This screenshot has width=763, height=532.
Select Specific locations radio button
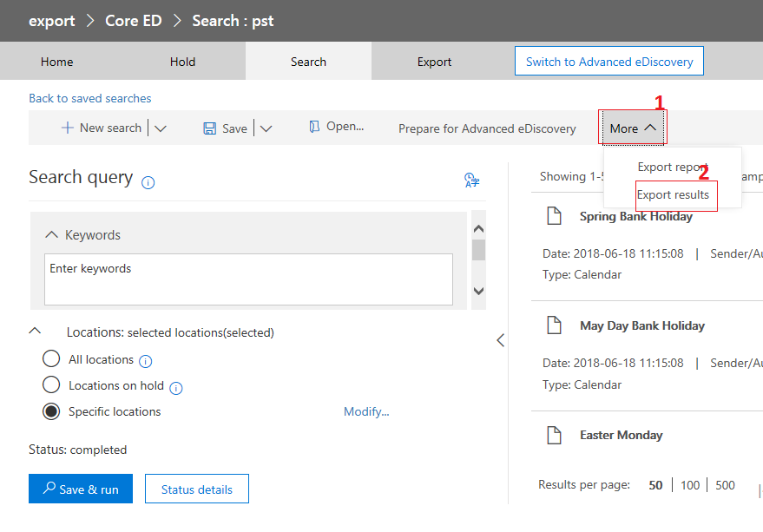pos(51,411)
